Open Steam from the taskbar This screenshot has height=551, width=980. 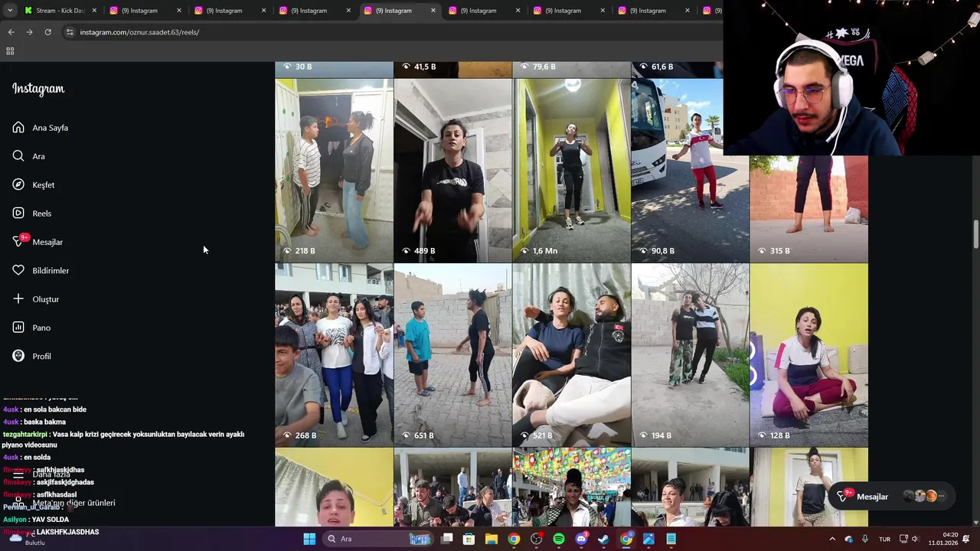[603, 539]
